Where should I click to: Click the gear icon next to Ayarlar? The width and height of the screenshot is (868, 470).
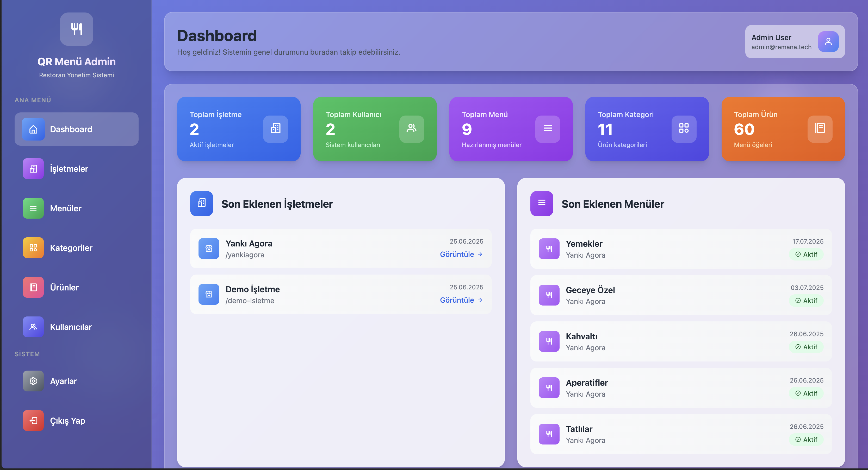33,381
